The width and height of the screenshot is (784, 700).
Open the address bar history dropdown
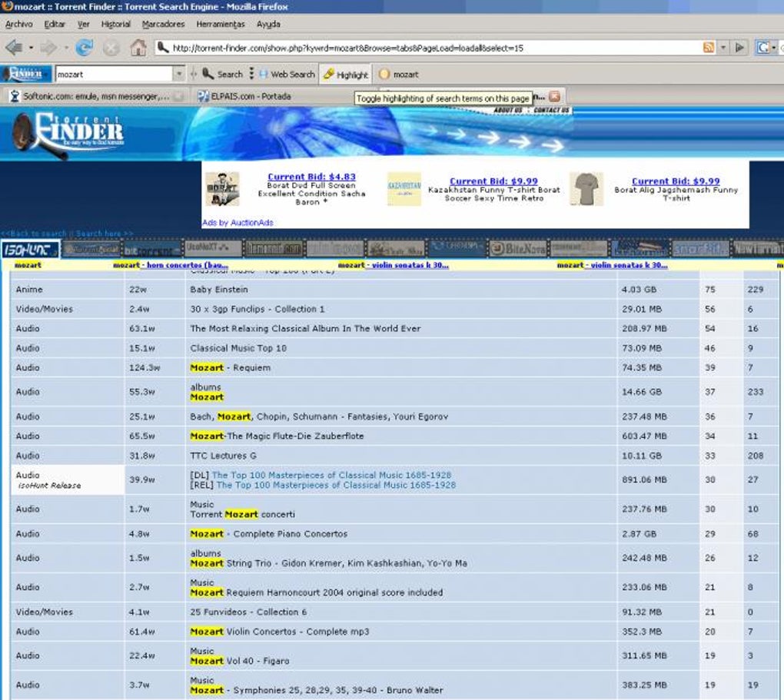click(723, 48)
